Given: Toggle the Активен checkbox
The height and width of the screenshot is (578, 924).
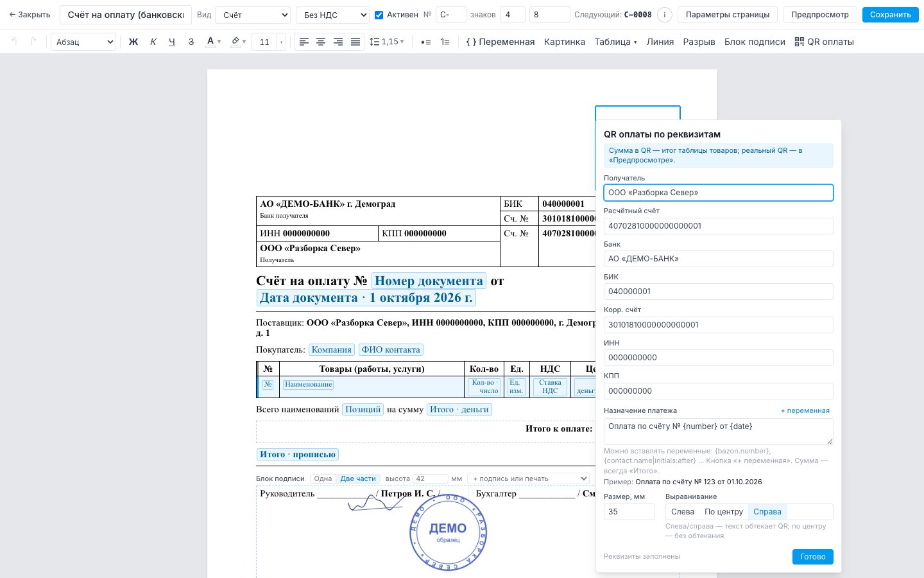Looking at the screenshot, I should pos(379,15).
